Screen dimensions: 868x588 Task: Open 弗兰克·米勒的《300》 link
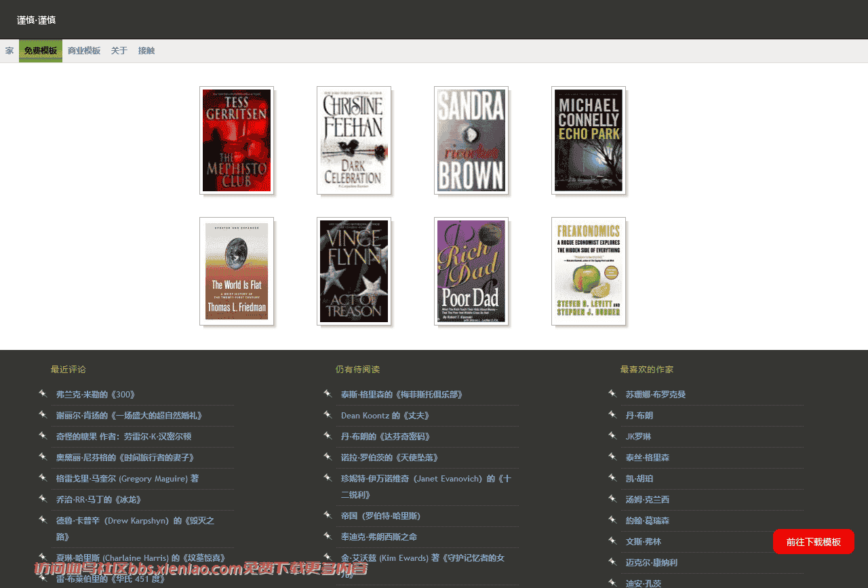point(96,395)
